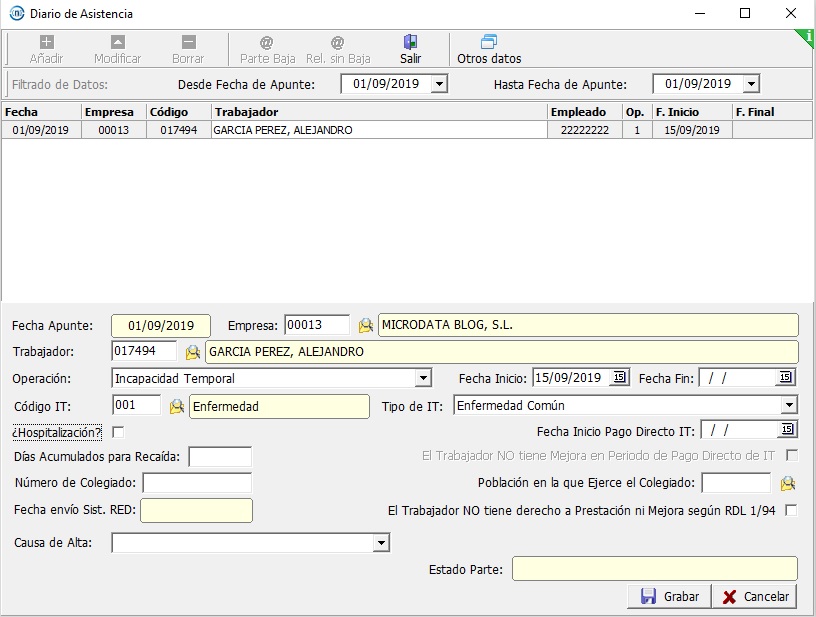The height and width of the screenshot is (617, 816).
Task: Click the Número de Colegiado input field
Action: [196, 484]
